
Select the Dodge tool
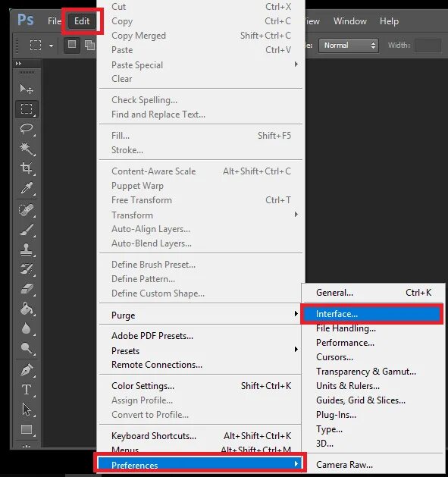[27, 348]
